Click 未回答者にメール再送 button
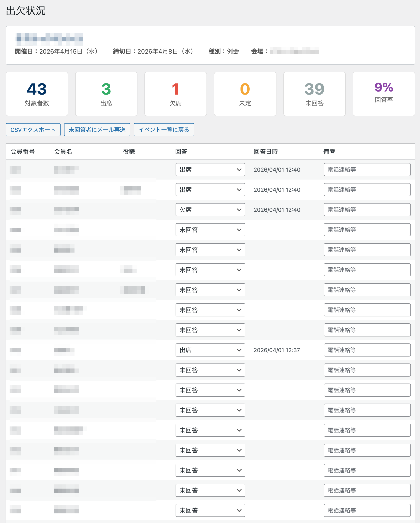 [97, 129]
